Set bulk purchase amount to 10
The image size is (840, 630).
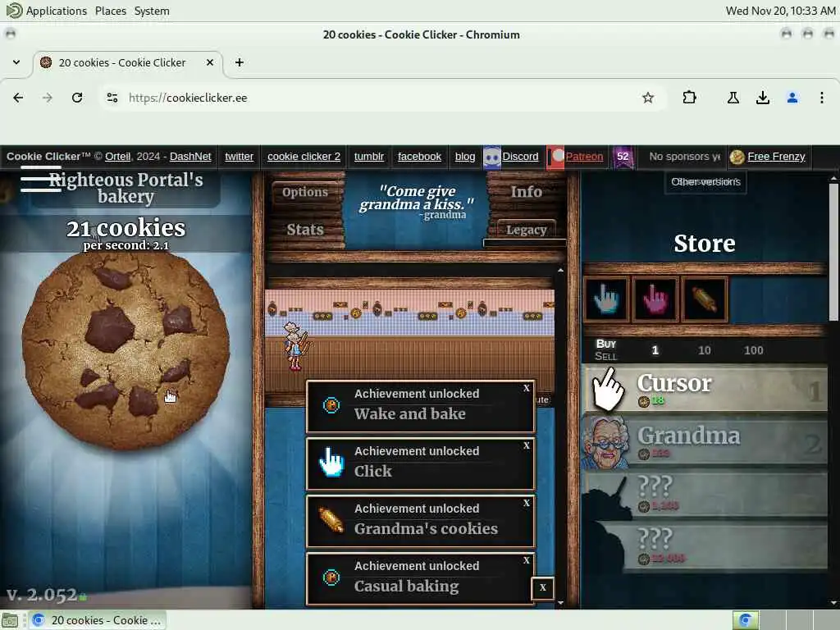[704, 350]
